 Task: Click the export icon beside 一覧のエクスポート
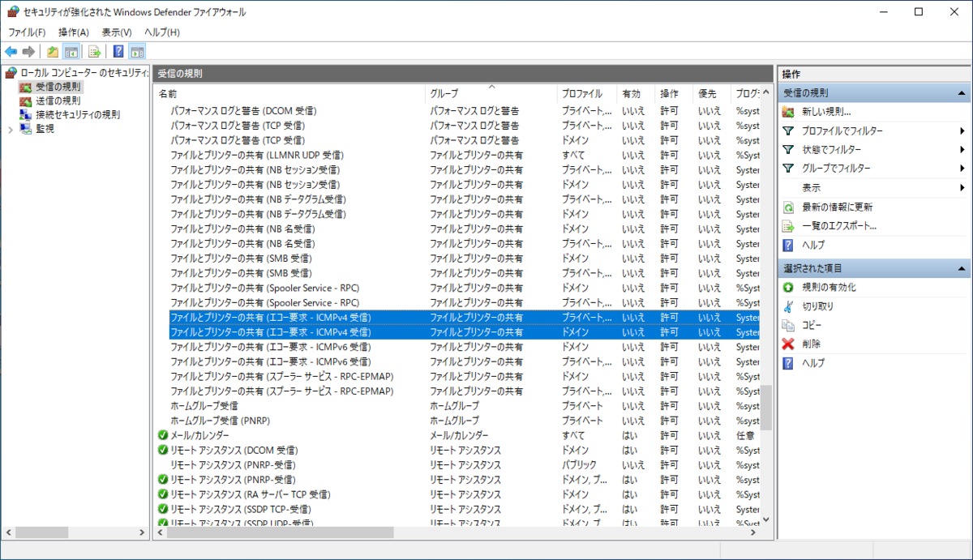788,225
